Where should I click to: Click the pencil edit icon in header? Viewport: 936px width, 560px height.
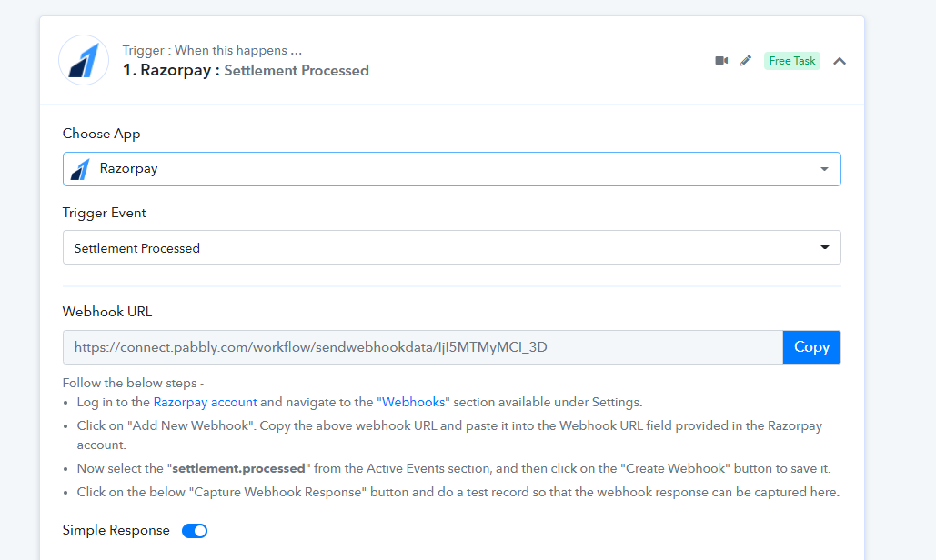coord(746,60)
